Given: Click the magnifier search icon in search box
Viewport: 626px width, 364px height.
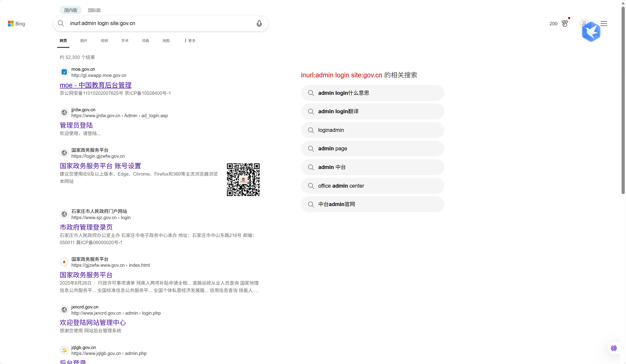Looking at the screenshot, I should pyautogui.click(x=61, y=23).
